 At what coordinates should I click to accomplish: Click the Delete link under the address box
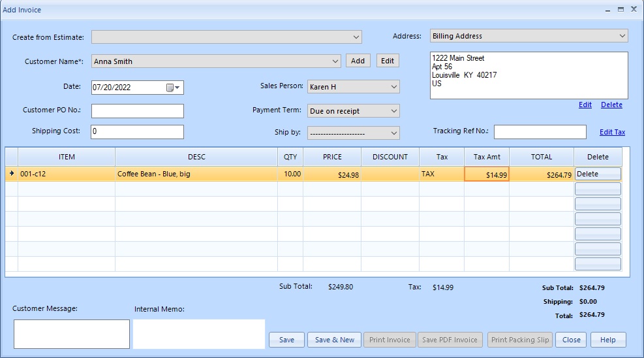[x=611, y=105]
